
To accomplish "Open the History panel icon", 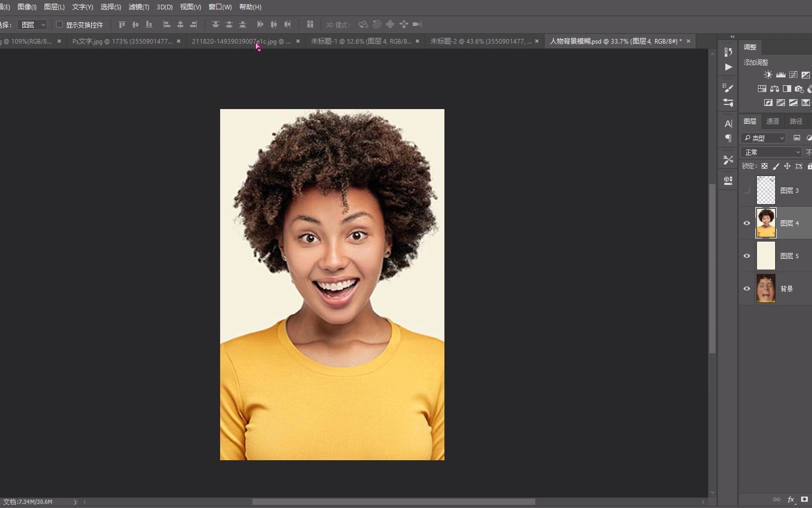I will (728, 52).
